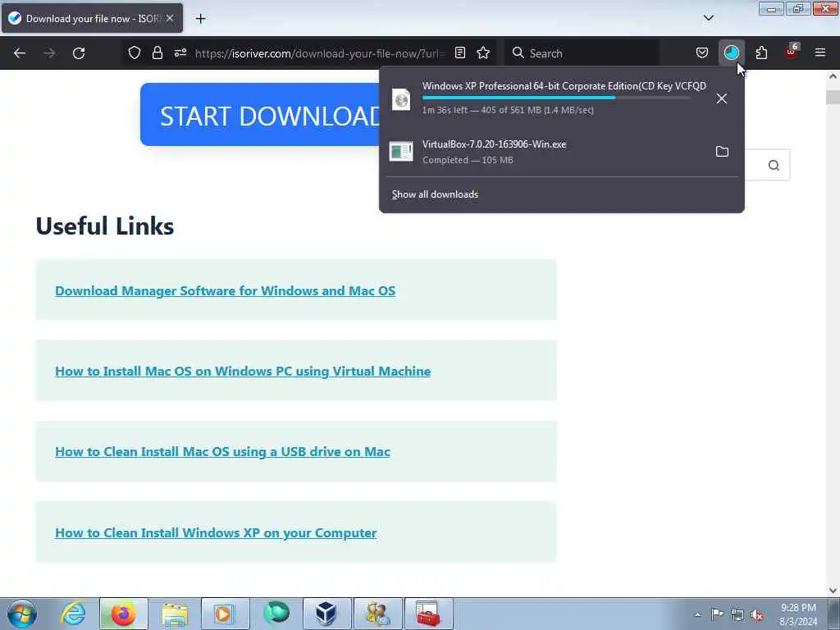Open the extensions puzzle icon
Image resolution: width=840 pixels, height=630 pixels.
761,52
